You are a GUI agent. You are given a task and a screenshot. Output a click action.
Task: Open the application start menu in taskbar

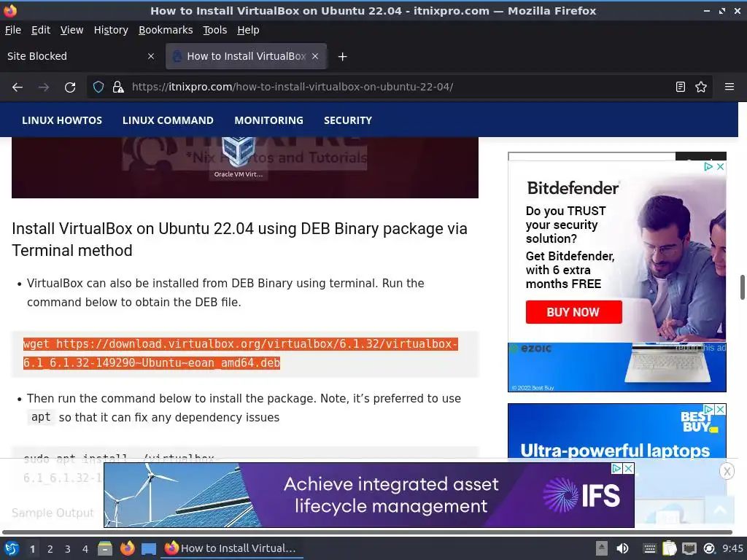tap(12, 548)
